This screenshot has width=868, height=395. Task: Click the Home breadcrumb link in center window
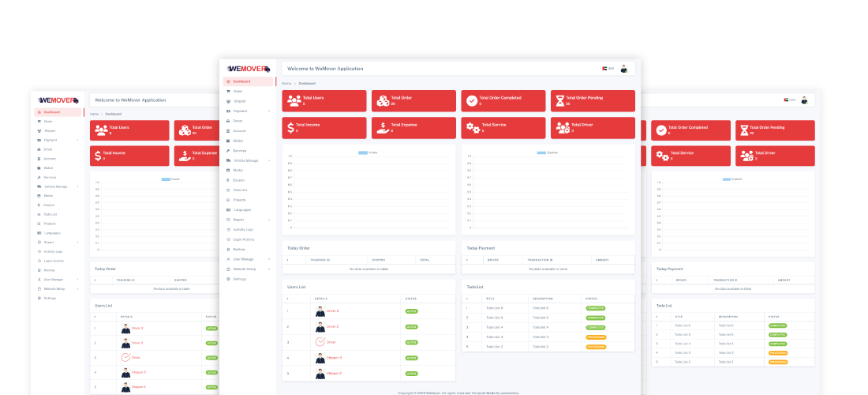pyautogui.click(x=286, y=83)
